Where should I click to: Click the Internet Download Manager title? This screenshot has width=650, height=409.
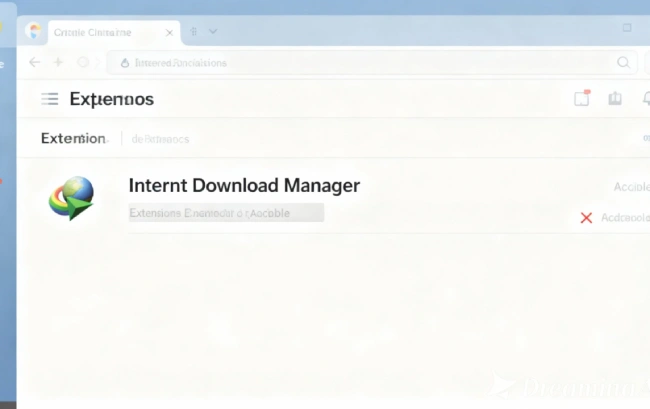point(244,185)
